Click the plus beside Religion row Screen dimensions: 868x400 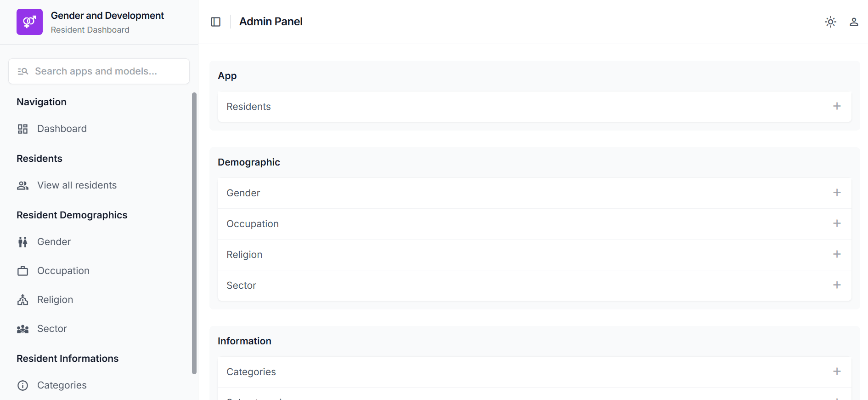pyautogui.click(x=837, y=254)
